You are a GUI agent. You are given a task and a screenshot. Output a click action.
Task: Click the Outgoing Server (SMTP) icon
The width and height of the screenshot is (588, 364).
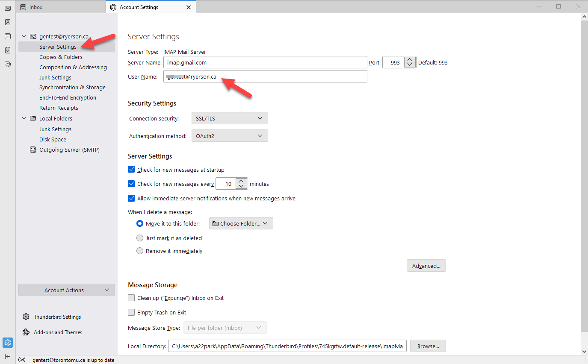tap(33, 150)
